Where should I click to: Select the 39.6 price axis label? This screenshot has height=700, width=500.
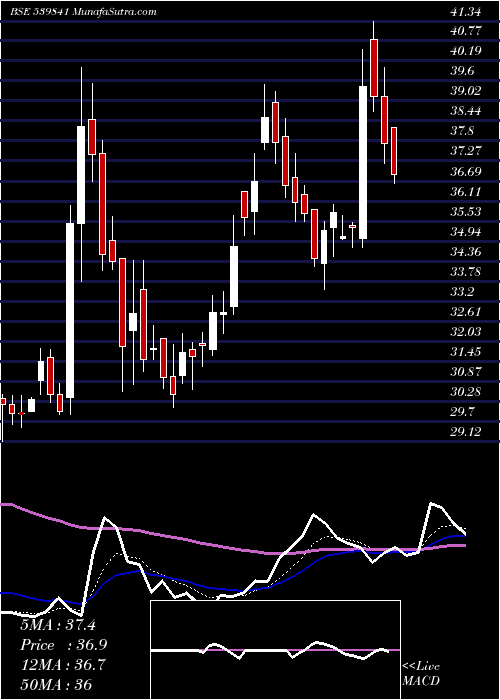pos(462,71)
